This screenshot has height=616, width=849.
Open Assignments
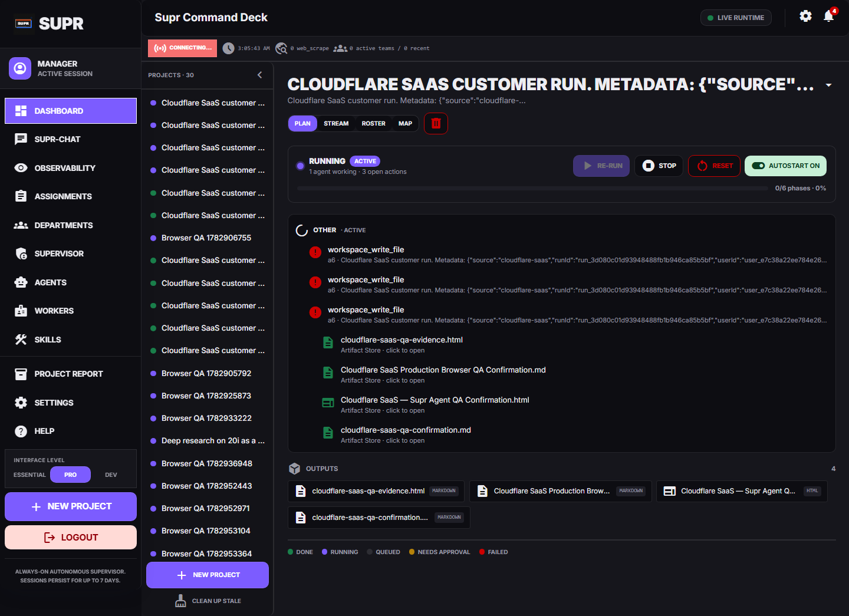coord(71,196)
